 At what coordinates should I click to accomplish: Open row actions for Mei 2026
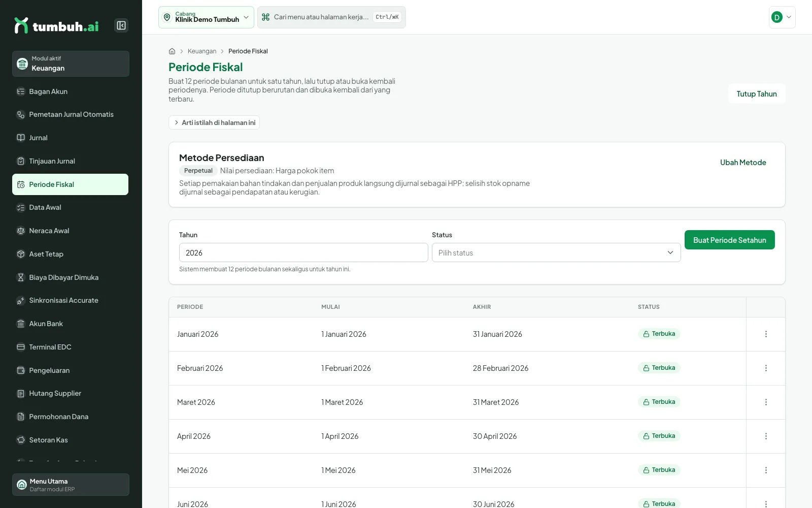(766, 470)
